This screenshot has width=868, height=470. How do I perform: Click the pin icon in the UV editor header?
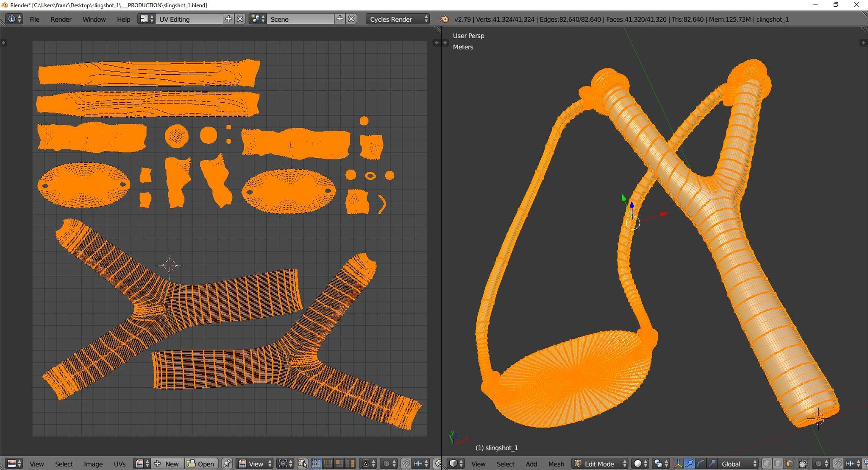point(227,464)
